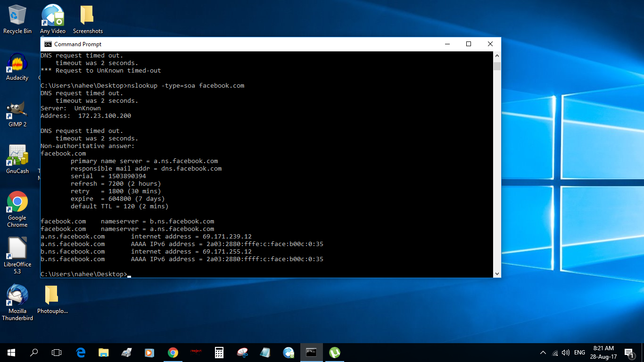
Task: Switch input language via ENG indicator
Action: tap(579, 353)
